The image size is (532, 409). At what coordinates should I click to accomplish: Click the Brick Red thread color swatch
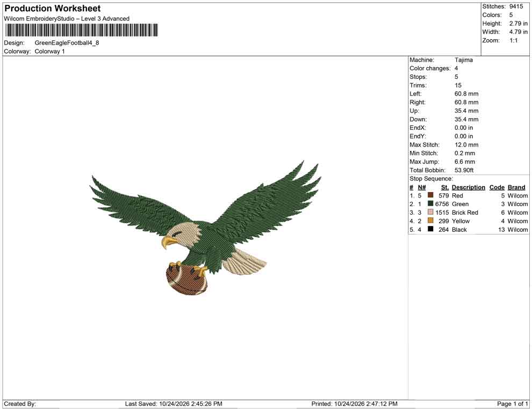(430, 212)
